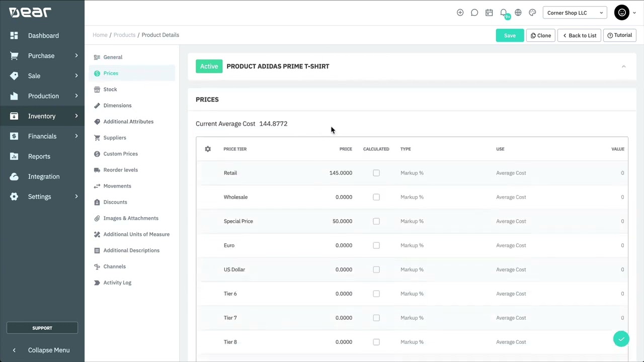Viewport: 644px width, 362px height.
Task: Click the Stock storefront icon
Action: click(97, 89)
